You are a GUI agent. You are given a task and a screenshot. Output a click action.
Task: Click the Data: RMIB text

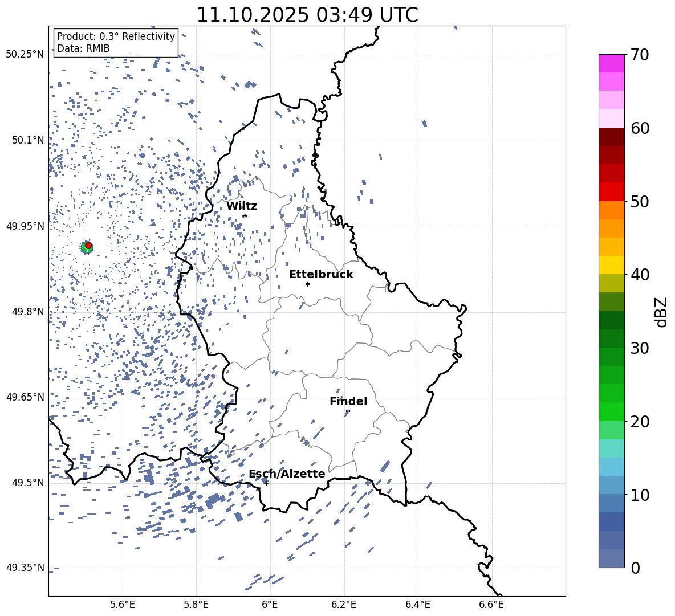[83, 48]
